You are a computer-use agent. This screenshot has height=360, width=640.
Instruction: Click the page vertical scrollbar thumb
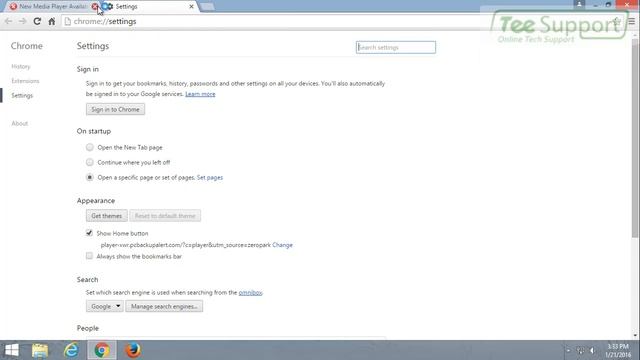click(635, 139)
